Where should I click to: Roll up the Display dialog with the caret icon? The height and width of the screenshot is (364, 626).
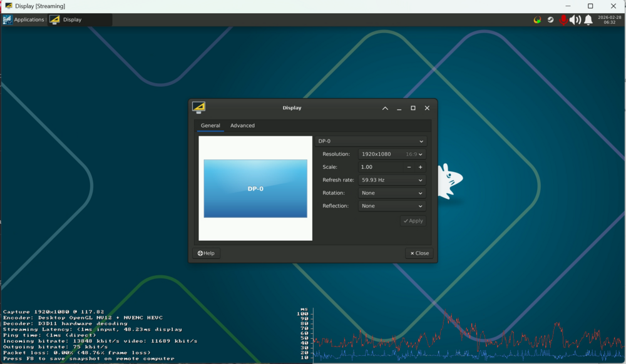(385, 108)
